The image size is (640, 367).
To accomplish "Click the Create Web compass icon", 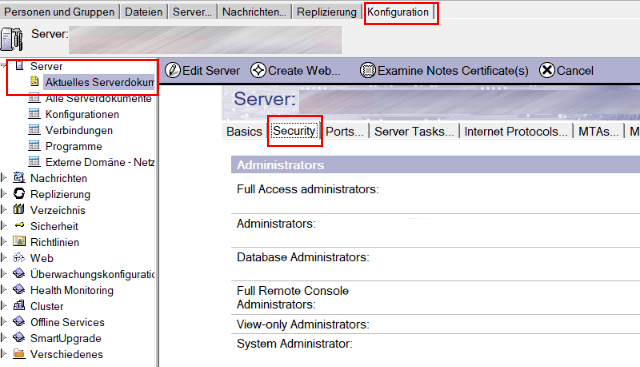I will point(258,70).
